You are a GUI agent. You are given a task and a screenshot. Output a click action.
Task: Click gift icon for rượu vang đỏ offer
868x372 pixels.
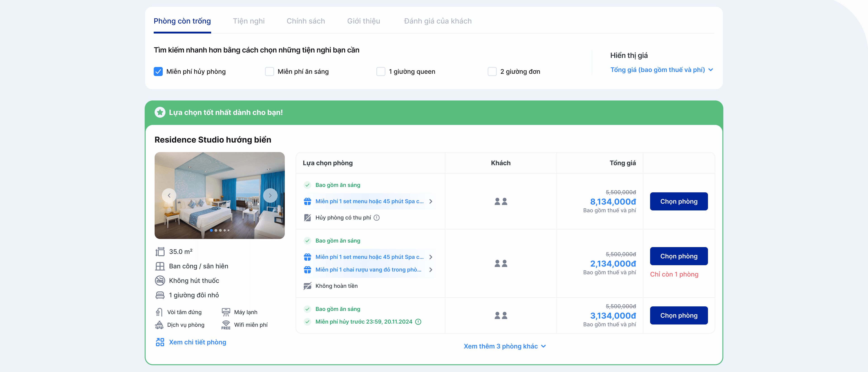pyautogui.click(x=307, y=270)
